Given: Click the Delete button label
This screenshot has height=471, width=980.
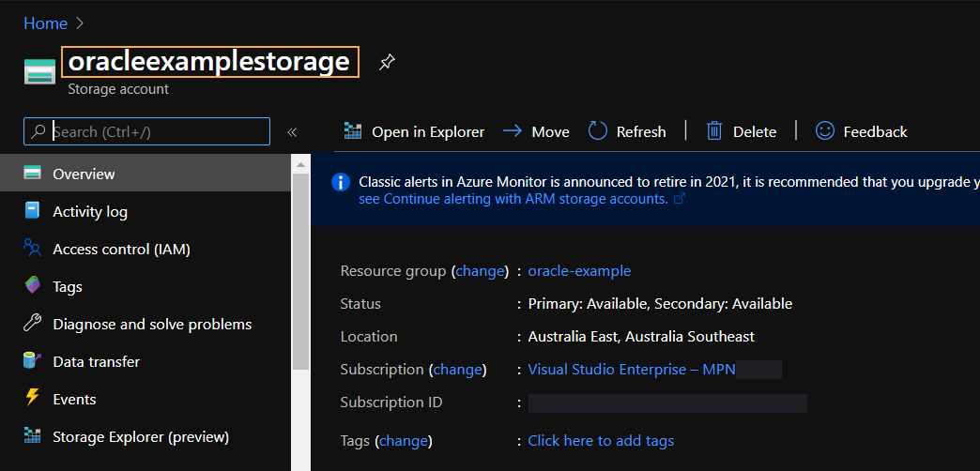Looking at the screenshot, I should [755, 131].
